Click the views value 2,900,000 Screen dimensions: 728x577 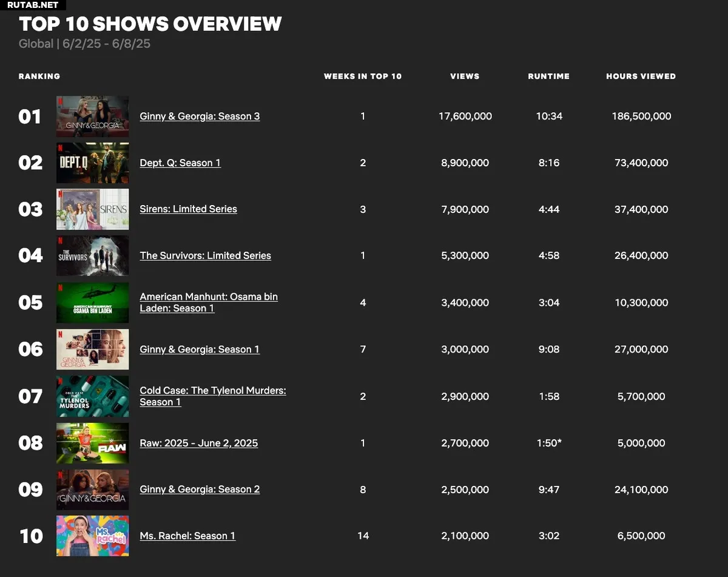click(465, 396)
